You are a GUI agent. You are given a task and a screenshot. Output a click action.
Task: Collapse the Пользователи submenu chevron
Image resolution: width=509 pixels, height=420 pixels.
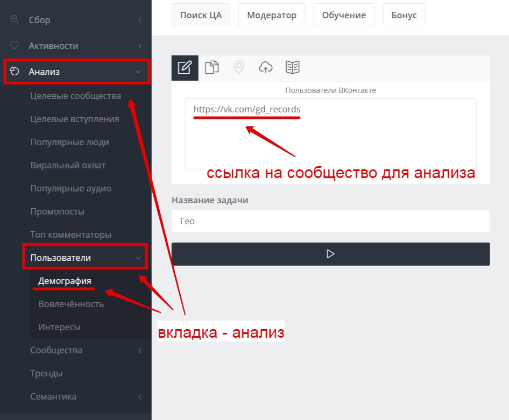pyautogui.click(x=138, y=258)
